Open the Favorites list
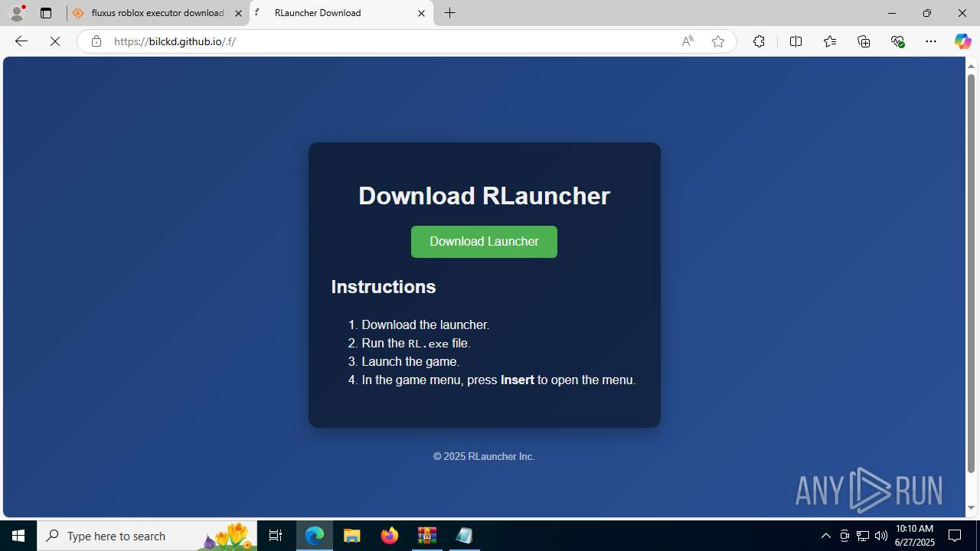Viewport: 980px width, 551px height. point(829,41)
